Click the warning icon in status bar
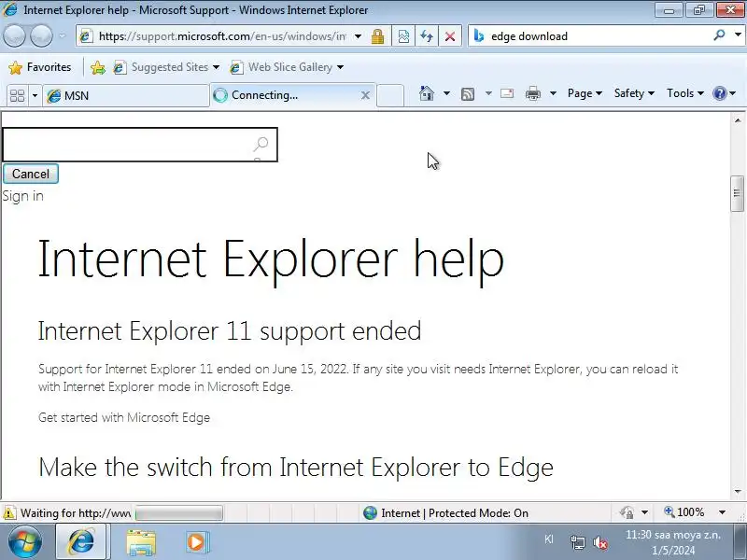This screenshot has height=560, width=747. 9,512
